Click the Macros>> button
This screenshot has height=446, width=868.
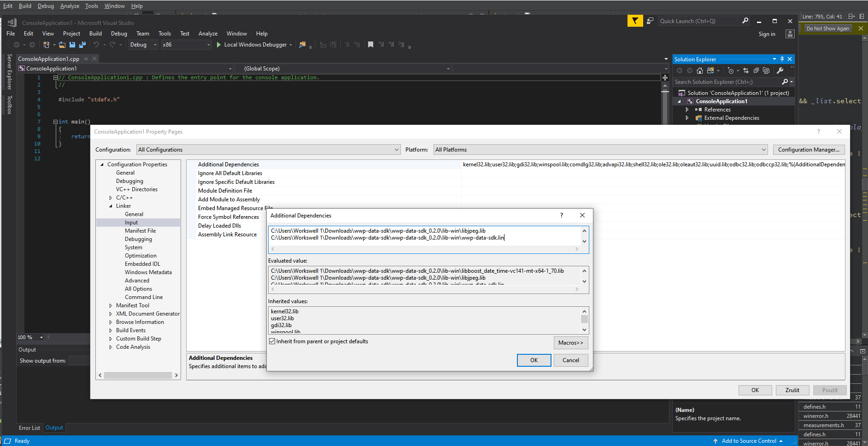571,343
